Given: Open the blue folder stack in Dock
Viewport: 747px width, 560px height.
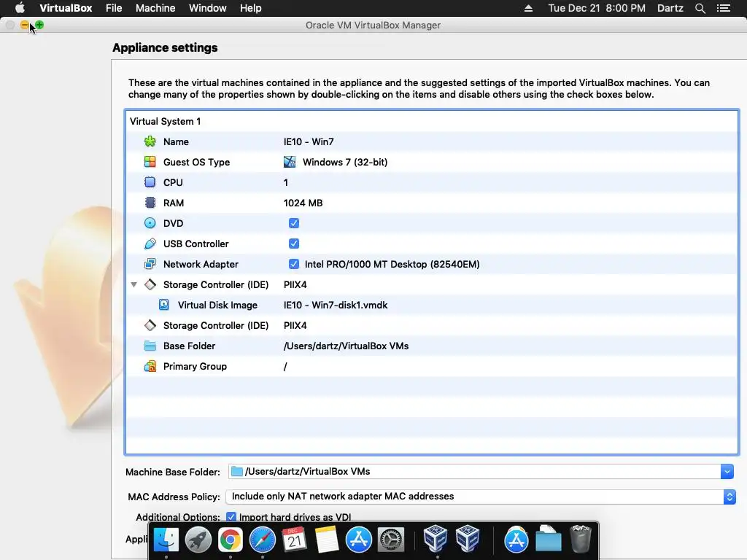Looking at the screenshot, I should click(x=549, y=539).
